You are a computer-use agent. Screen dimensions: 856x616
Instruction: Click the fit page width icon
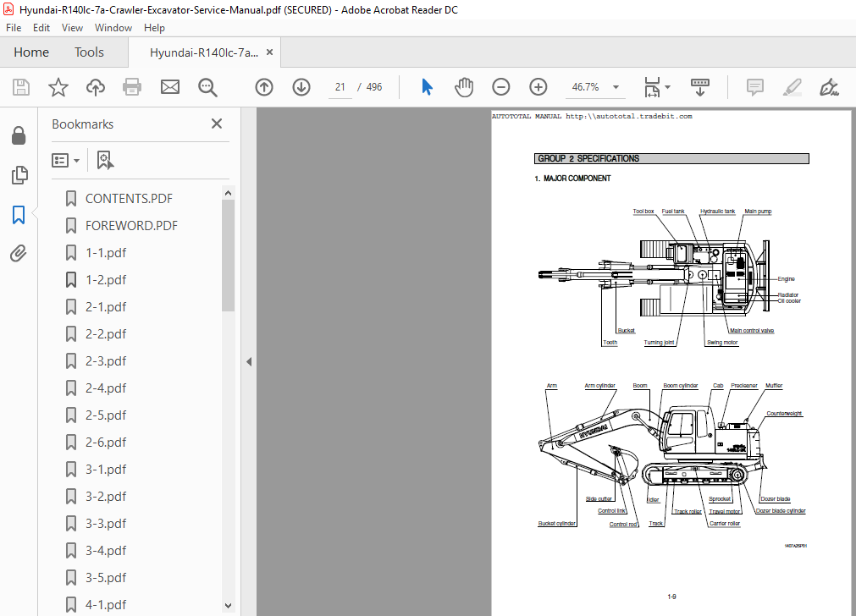pos(652,87)
